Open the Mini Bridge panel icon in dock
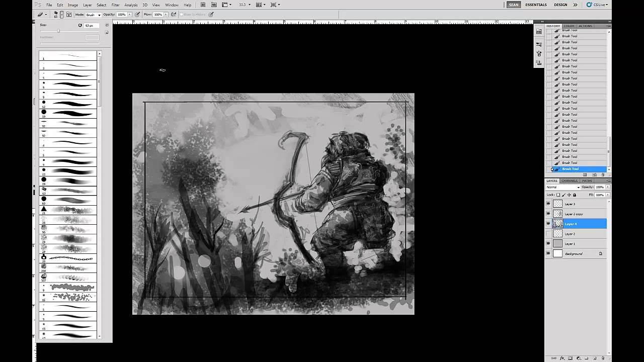The width and height of the screenshot is (644, 362). click(539, 31)
